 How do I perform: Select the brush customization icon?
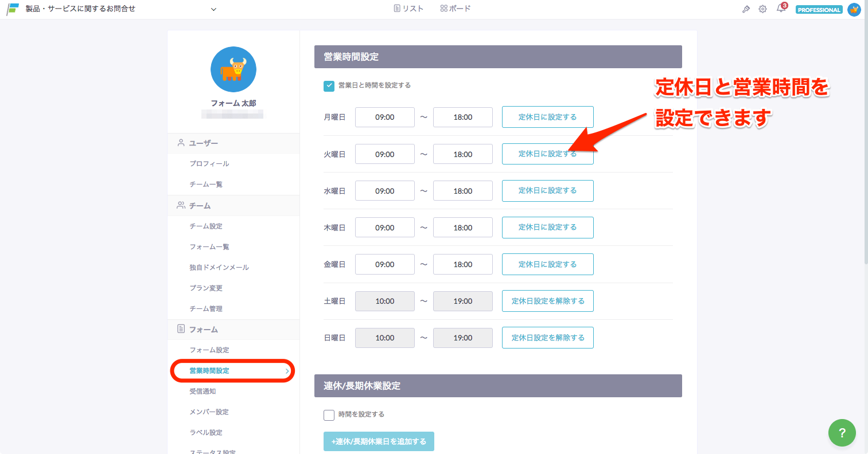[x=746, y=9]
